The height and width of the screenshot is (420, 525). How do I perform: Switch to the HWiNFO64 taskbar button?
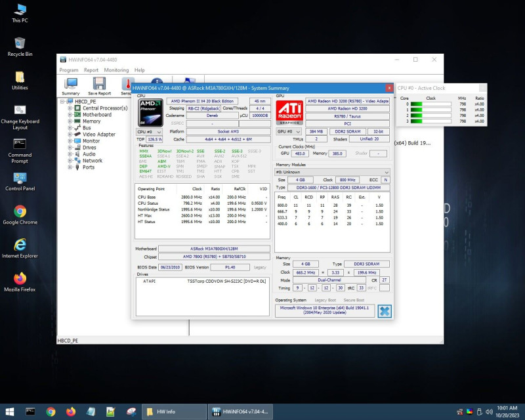click(x=240, y=411)
